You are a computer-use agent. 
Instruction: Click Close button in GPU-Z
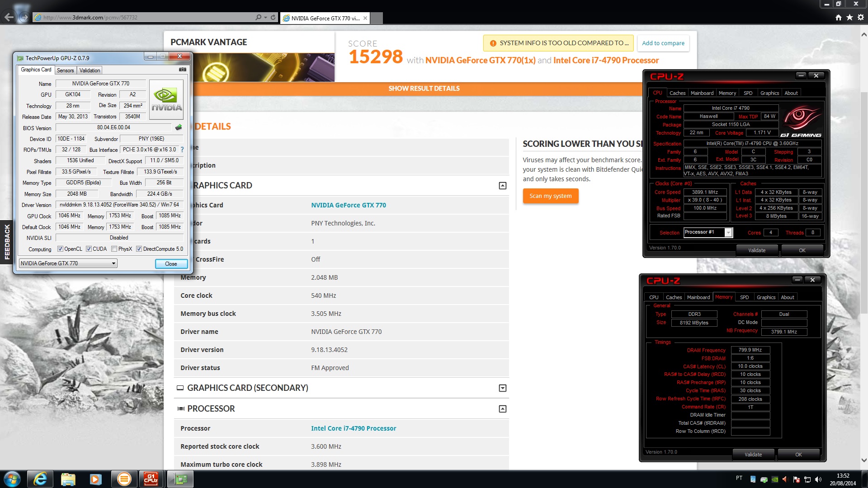pyautogui.click(x=171, y=264)
